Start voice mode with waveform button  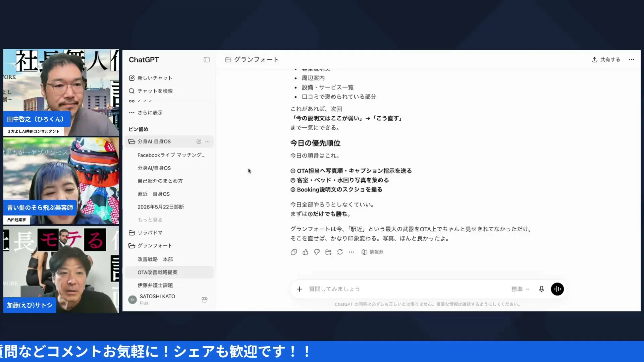(x=557, y=289)
